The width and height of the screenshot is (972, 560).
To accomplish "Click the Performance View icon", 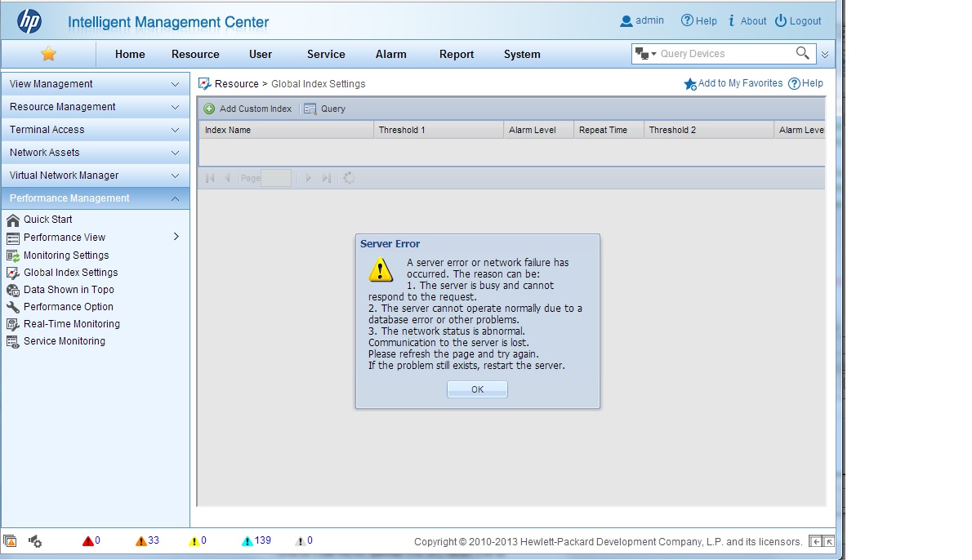I will [x=13, y=238].
